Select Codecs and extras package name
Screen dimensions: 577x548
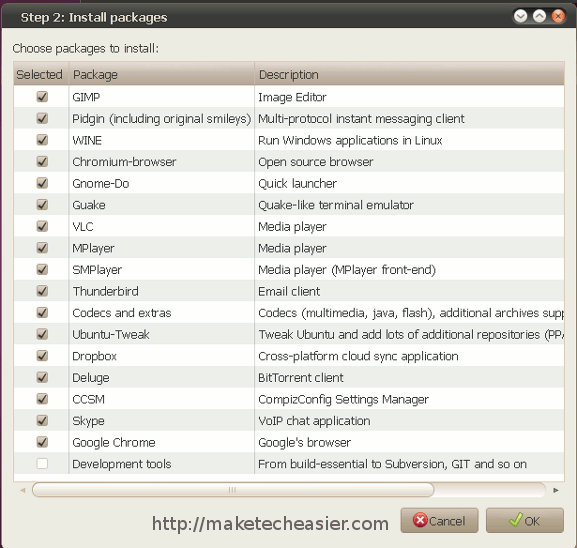coord(122,313)
